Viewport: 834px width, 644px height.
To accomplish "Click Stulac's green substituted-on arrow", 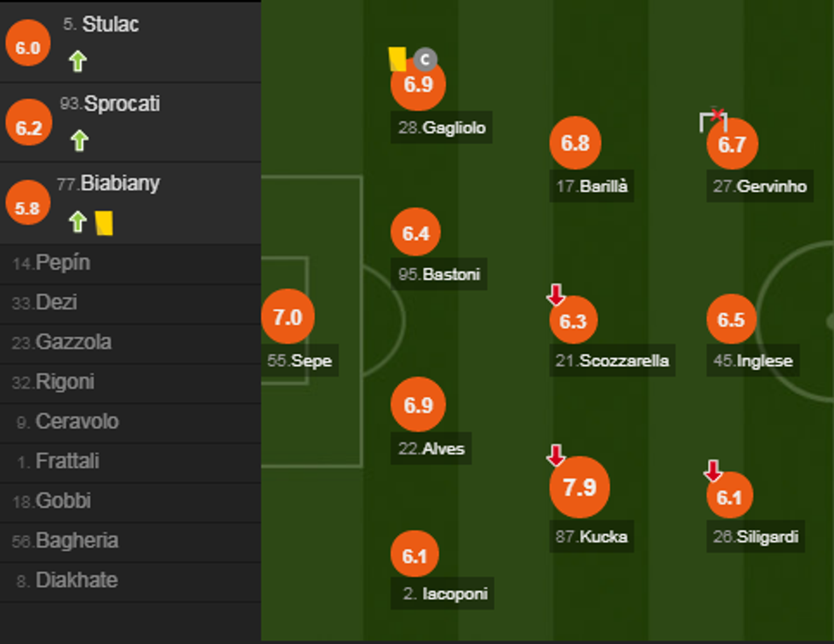I will [x=77, y=61].
